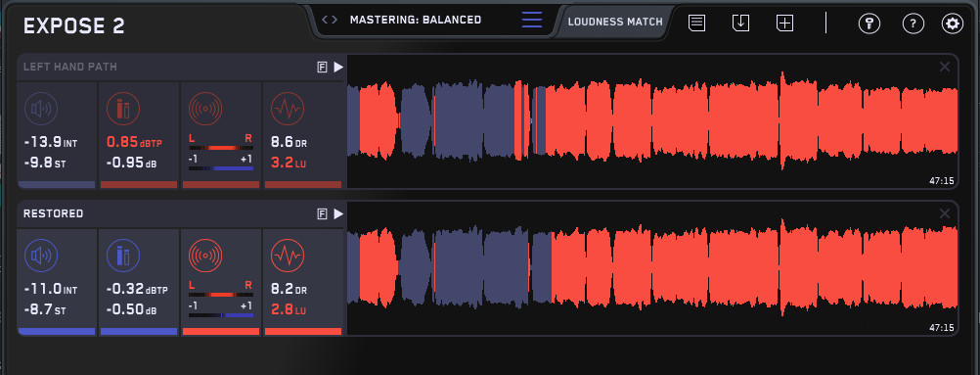Click loudness speaker icon in Left Hand Path
This screenshot has width=980, height=375.
[x=41, y=109]
